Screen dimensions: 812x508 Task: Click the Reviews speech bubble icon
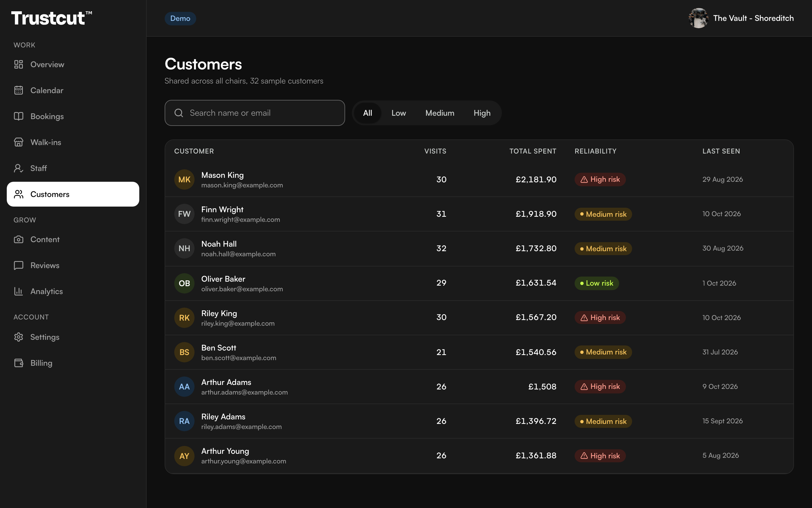[x=18, y=265]
